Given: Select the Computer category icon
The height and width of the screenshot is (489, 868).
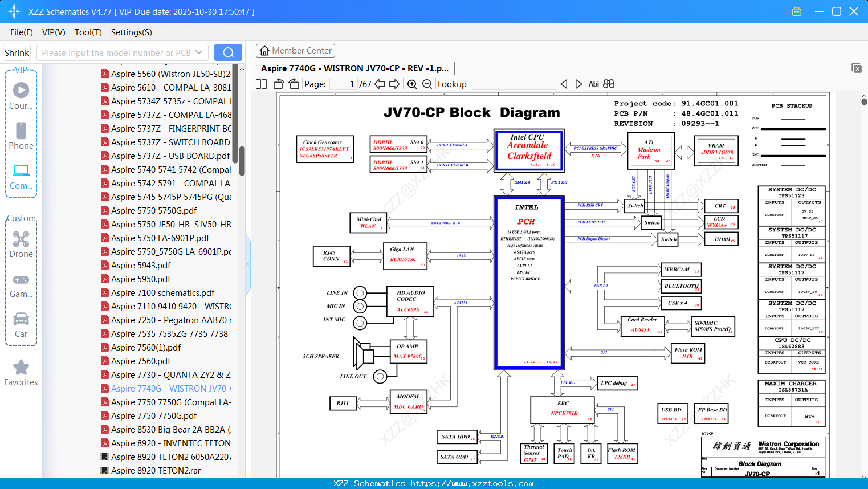Looking at the screenshot, I should click(21, 170).
